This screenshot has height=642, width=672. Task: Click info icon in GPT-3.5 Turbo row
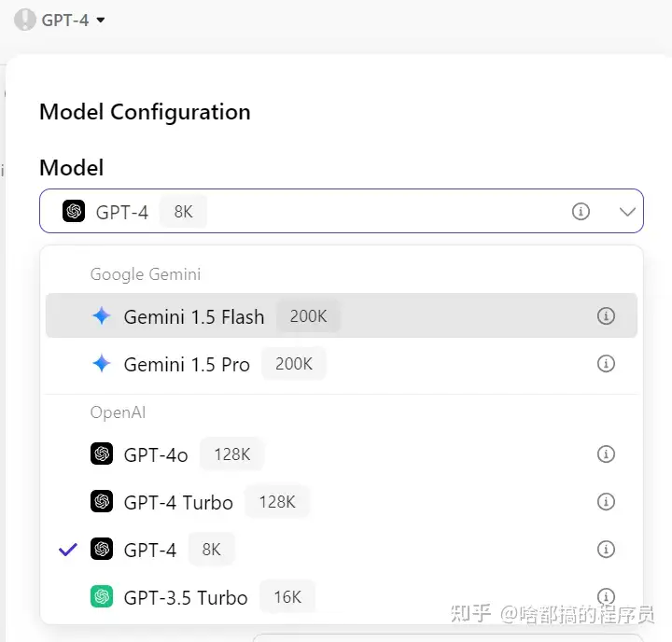[606, 596]
